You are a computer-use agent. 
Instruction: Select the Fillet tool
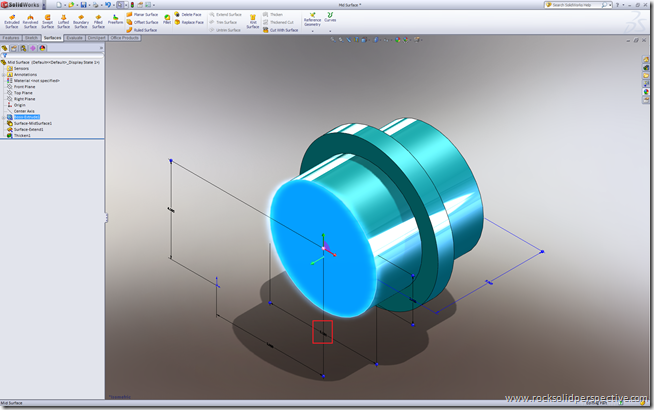coord(167,19)
